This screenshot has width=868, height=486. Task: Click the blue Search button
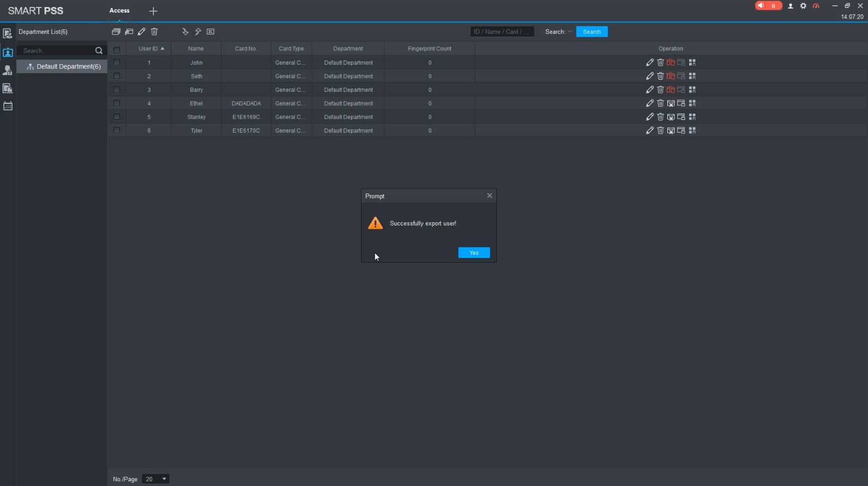(x=592, y=32)
